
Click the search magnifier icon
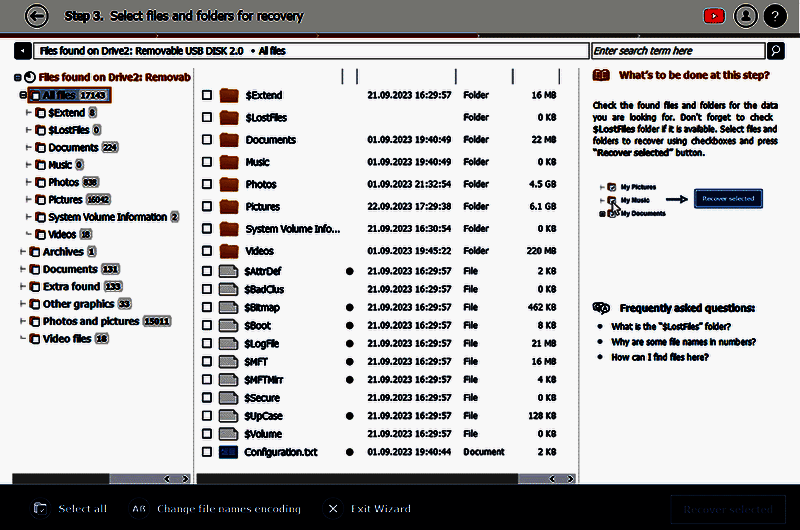tap(775, 51)
